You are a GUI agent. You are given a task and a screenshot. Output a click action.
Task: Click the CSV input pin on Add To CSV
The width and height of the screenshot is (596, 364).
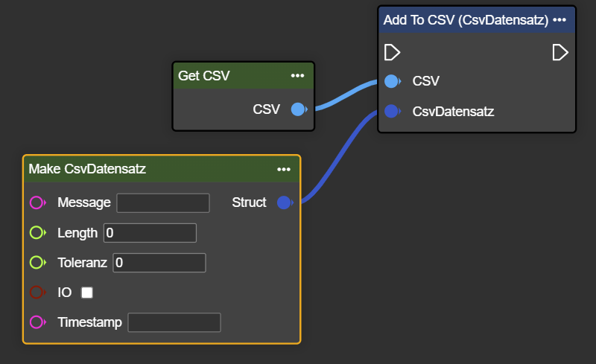coord(392,81)
